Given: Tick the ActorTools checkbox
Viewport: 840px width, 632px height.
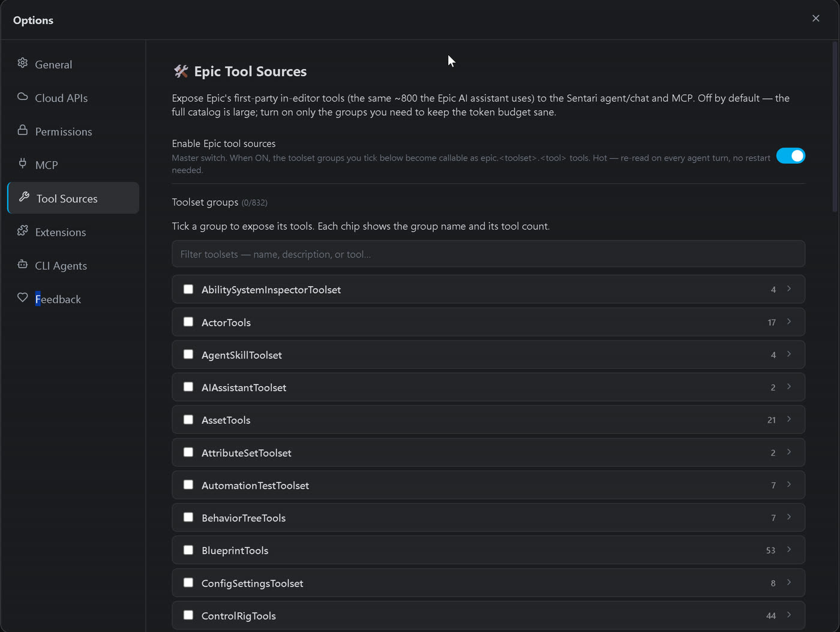Looking at the screenshot, I should tap(188, 322).
